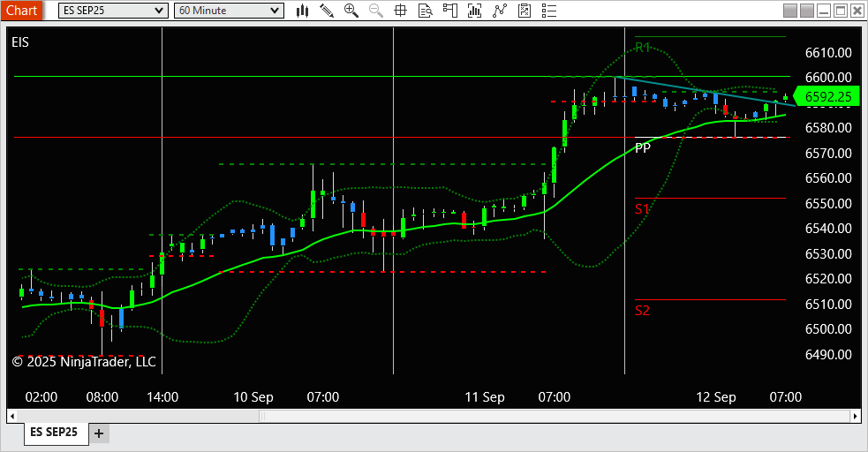Image resolution: width=868 pixels, height=452 pixels.
Task: Open the 60 Minute interval dropdown
Action: tap(229, 11)
